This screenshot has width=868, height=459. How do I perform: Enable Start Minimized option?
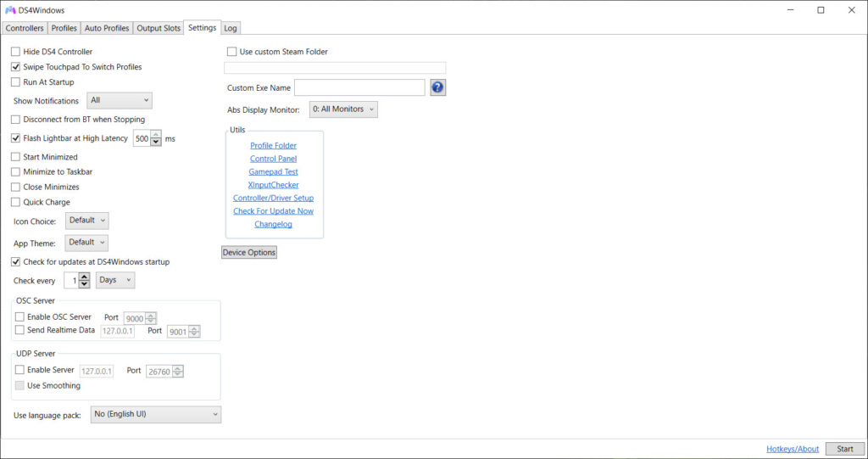[15, 157]
